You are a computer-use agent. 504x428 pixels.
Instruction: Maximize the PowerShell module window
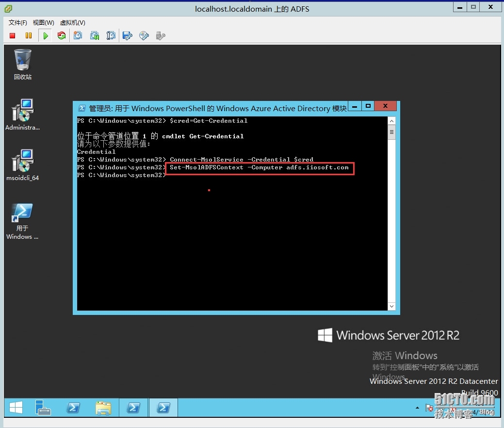click(368, 106)
